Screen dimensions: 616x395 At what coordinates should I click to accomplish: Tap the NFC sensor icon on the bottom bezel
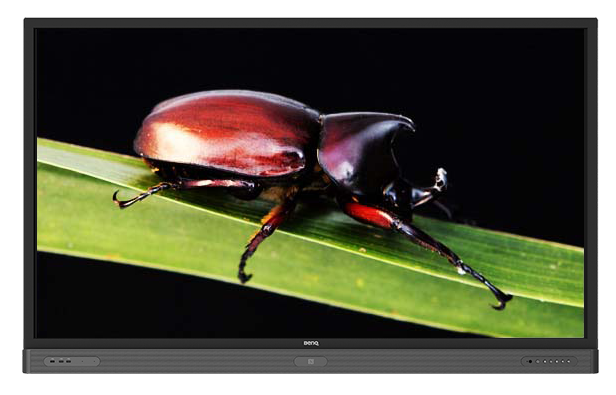pyautogui.click(x=311, y=362)
